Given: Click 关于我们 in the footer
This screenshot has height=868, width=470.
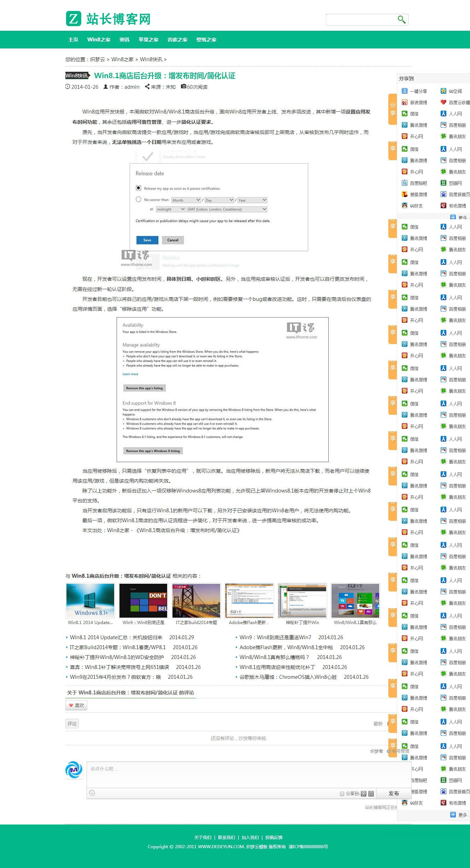Looking at the screenshot, I should [203, 837].
